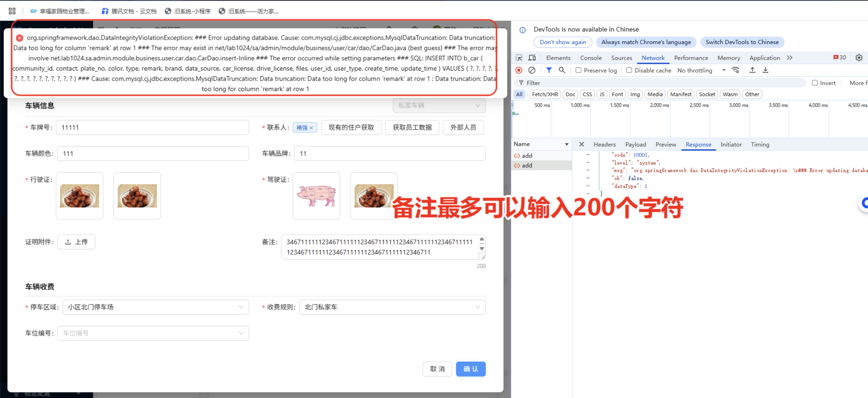Toggle the device toolbar in DevTools
The width and height of the screenshot is (868, 398).
coord(532,57)
